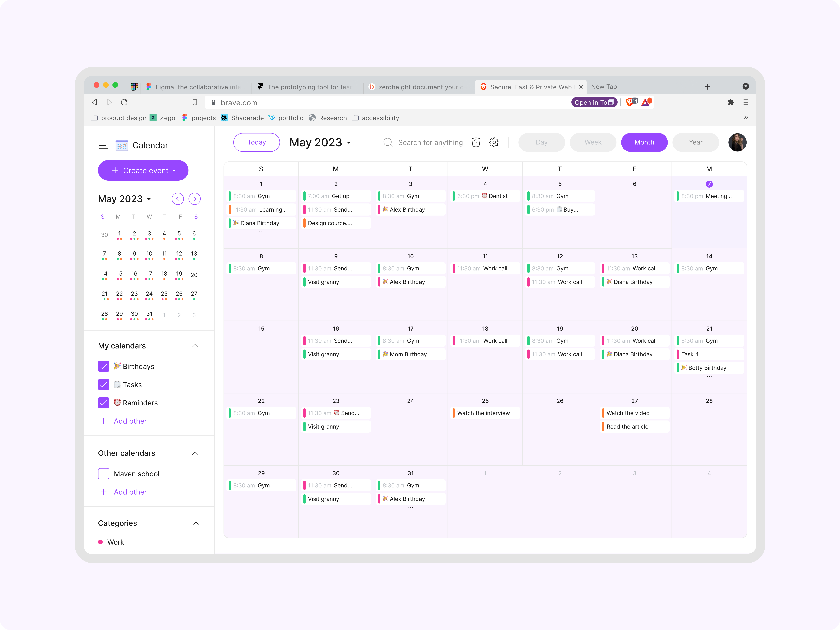Screen dimensions: 840x630
Task: Open the browser main menu icon
Action: click(x=746, y=102)
